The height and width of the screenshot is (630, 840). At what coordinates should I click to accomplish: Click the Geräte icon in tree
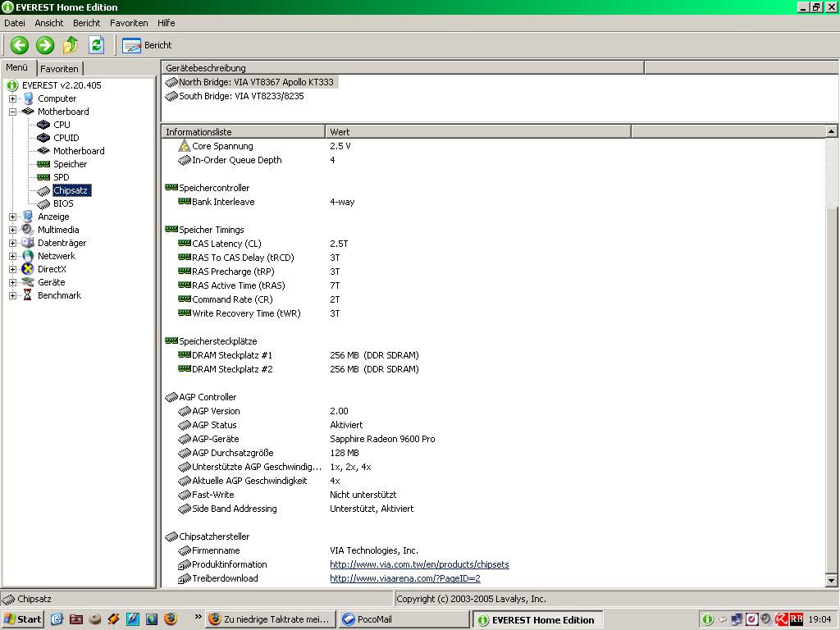28,282
